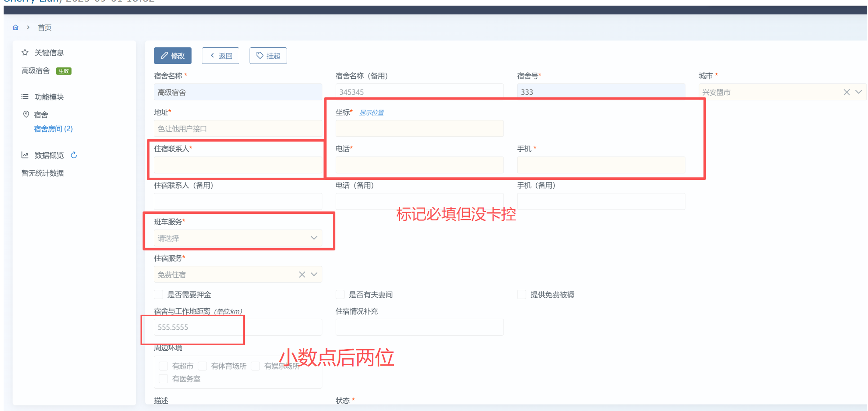
Task: Expand the 城市 dropdown arrow
Action: pos(858,92)
